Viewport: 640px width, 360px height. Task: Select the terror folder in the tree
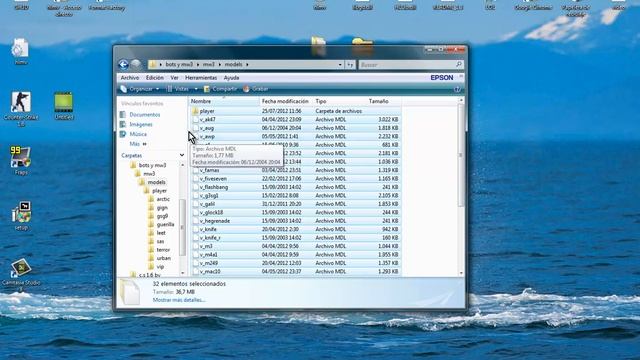(163, 250)
